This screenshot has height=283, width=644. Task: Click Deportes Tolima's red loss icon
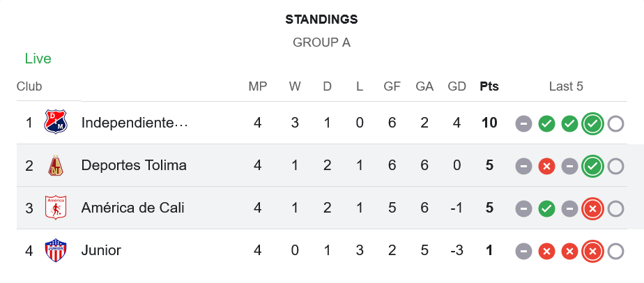coord(546,166)
